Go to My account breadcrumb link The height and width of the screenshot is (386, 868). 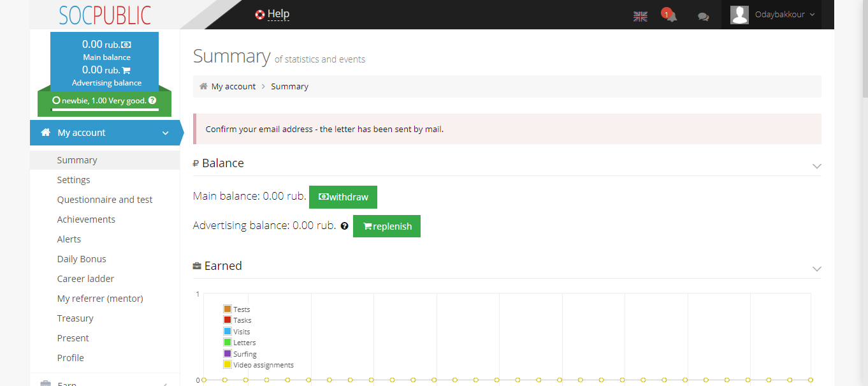tap(233, 86)
